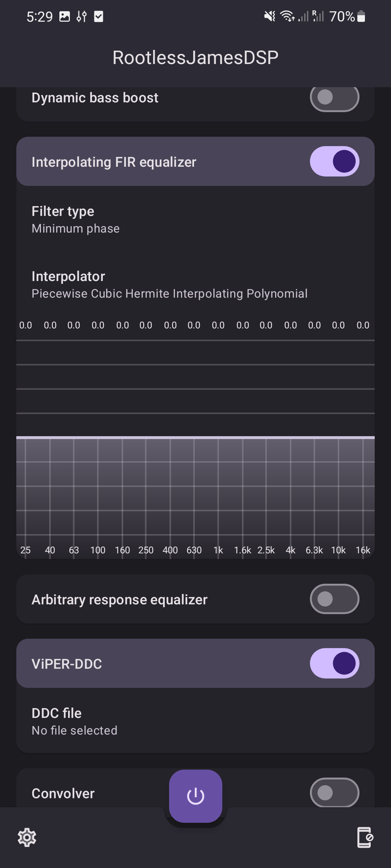Enable the Arbitrary response equalizer
This screenshot has width=391, height=868.
(334, 599)
